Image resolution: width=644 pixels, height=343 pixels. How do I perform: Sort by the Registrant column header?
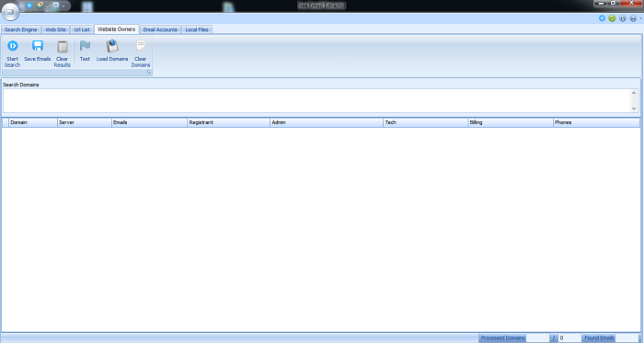228,122
